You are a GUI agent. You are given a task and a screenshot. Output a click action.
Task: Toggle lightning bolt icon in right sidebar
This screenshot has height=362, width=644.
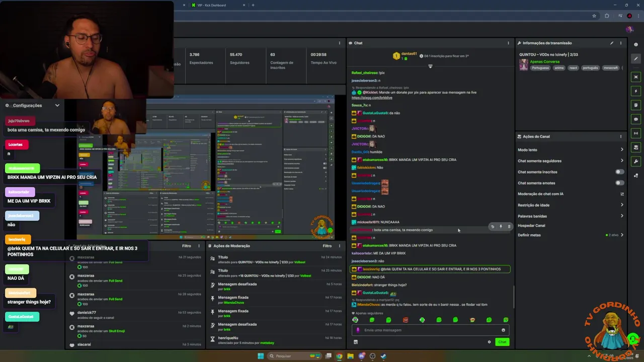pos(636,91)
